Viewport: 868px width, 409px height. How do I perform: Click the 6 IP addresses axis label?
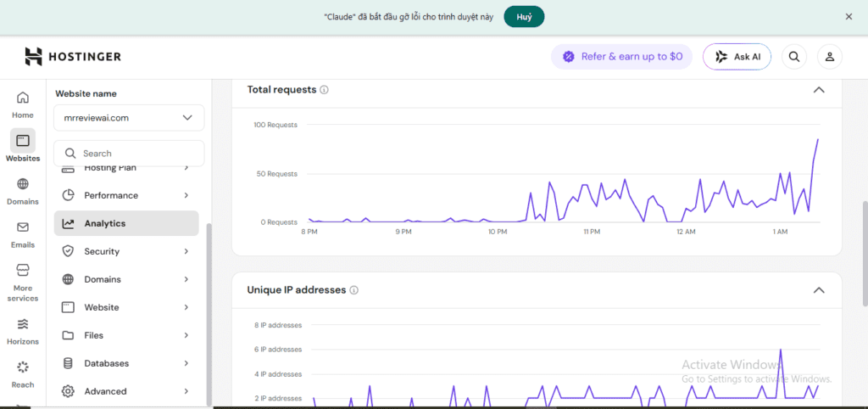278,349
